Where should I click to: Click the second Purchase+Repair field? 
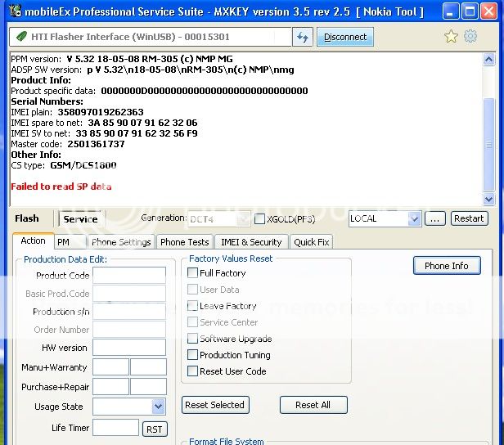pos(149,387)
